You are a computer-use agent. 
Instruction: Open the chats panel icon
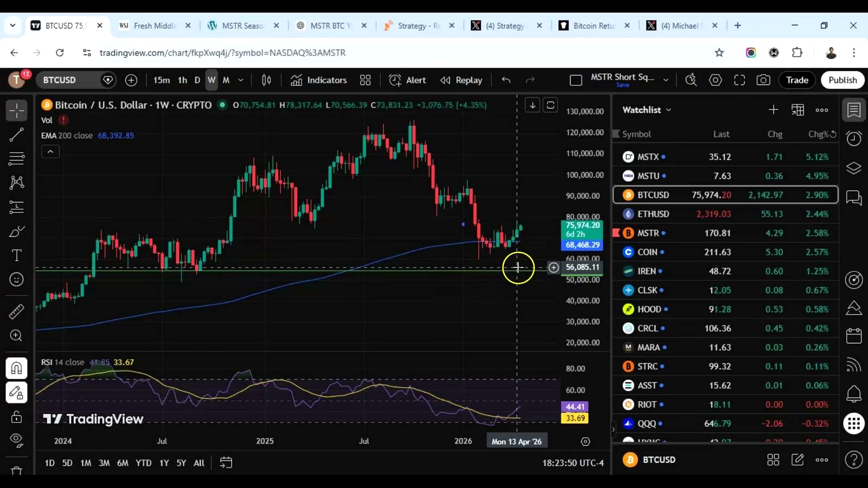854,198
